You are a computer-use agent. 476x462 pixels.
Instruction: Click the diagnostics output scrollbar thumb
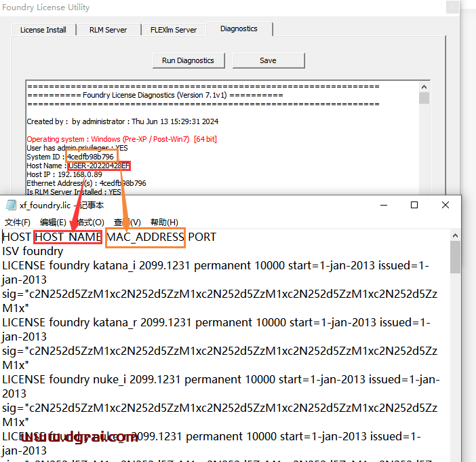[x=424, y=98]
